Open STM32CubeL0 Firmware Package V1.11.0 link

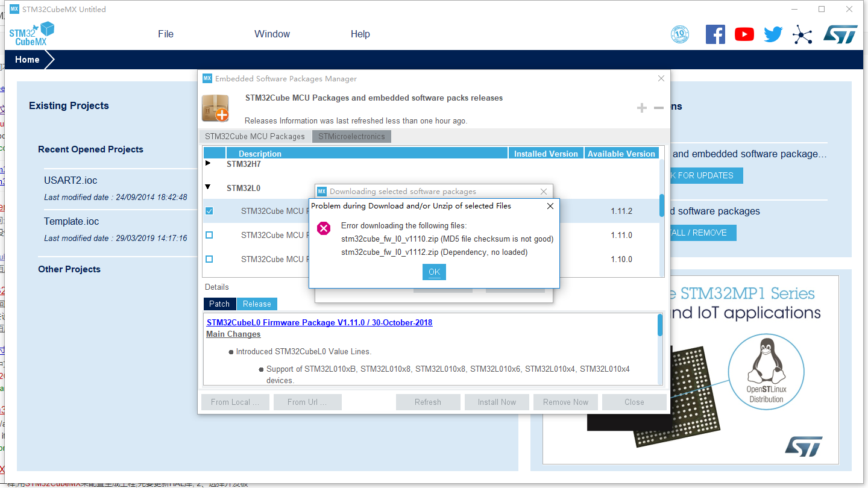pyautogui.click(x=319, y=322)
